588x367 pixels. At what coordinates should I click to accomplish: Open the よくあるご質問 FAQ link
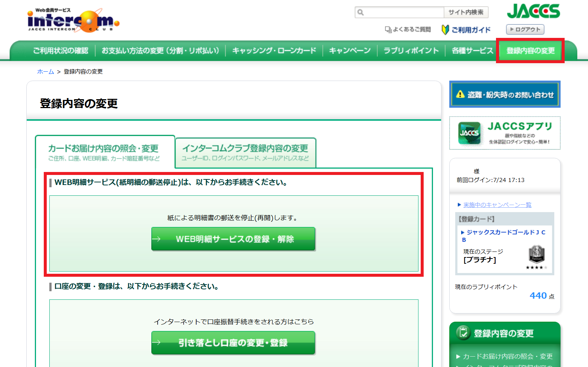412,29
